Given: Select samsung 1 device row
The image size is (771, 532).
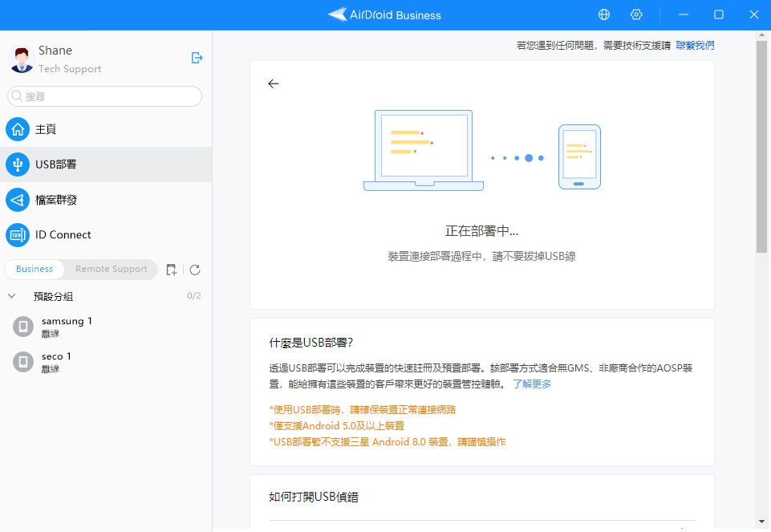Looking at the screenshot, I should pyautogui.click(x=106, y=327).
